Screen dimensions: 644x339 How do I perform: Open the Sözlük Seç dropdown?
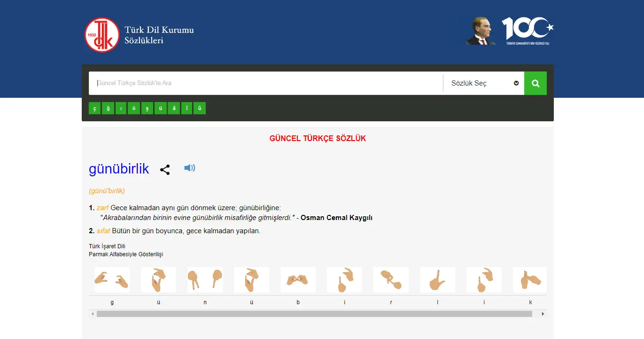coord(484,83)
